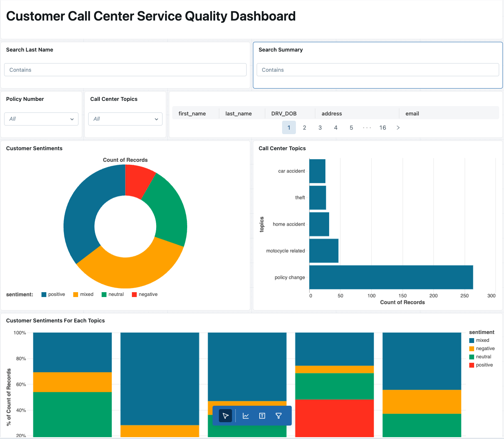
Task: Toggle mixed in the stacked chart legend
Action: click(479, 340)
